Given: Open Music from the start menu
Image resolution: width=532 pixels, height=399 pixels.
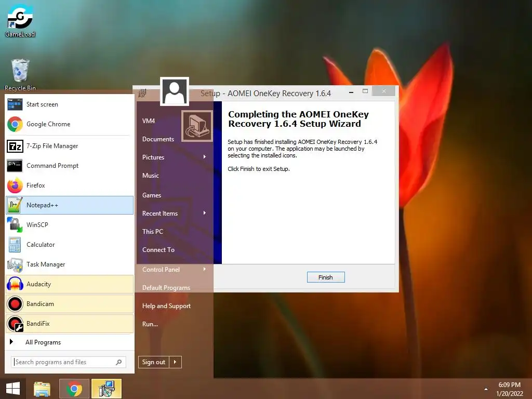Looking at the screenshot, I should pos(151,176).
